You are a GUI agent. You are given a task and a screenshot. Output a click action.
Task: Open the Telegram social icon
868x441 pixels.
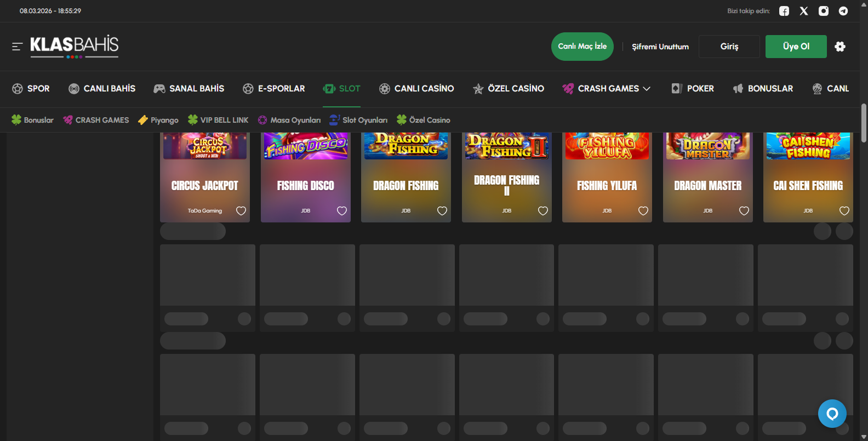843,11
